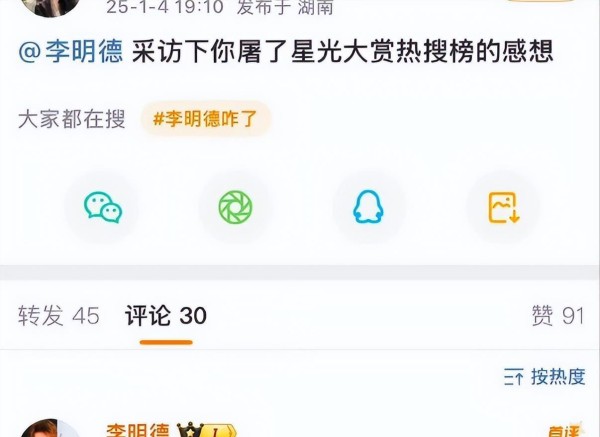Open commenter 李明德 avatar picture
Image resolution: width=600 pixels, height=437 pixels.
tap(50, 428)
